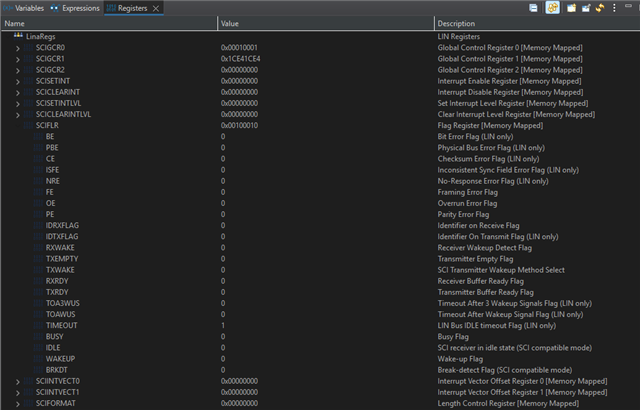Refresh the register values with yellow arrows
This screenshot has width=640, height=410.
pyautogui.click(x=600, y=8)
